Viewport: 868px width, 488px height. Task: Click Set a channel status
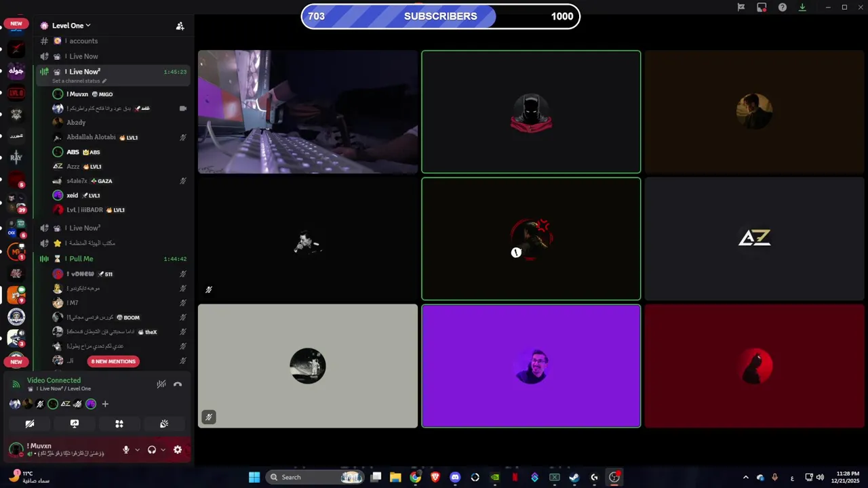[79, 81]
